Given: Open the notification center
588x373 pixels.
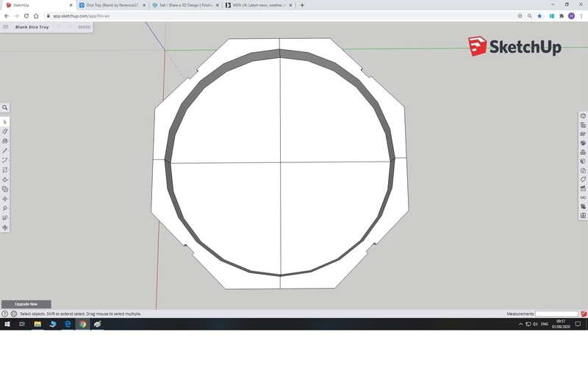Looking at the screenshot, I should pos(578,325).
